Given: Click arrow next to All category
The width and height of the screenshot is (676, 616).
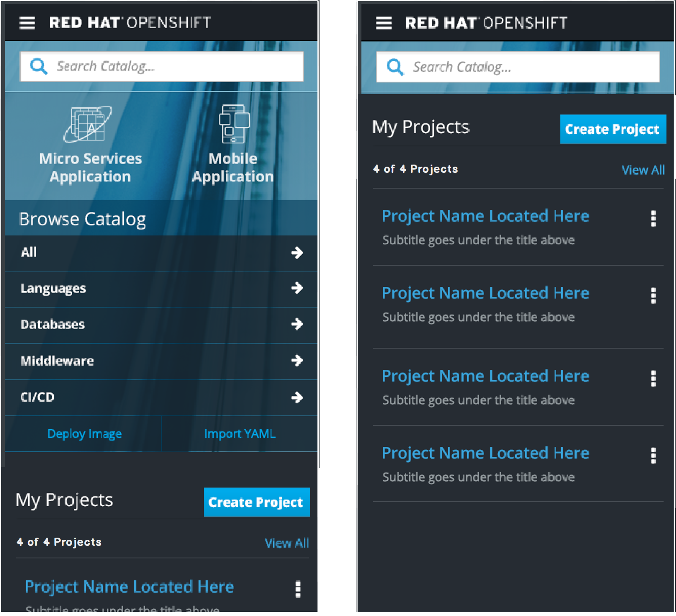Looking at the screenshot, I should pos(297,252).
